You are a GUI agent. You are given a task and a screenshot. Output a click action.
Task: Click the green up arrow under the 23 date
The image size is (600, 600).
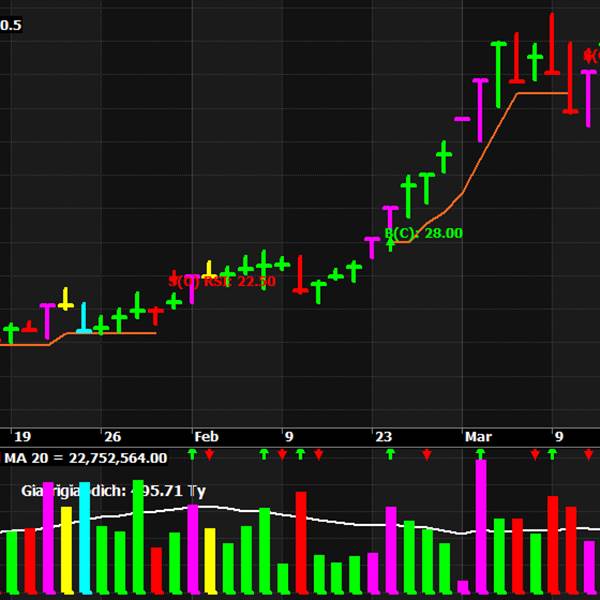390,454
